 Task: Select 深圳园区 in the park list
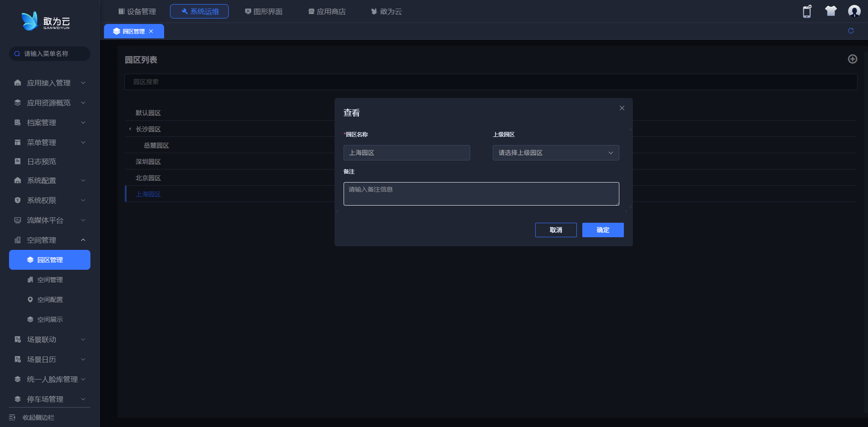148,161
